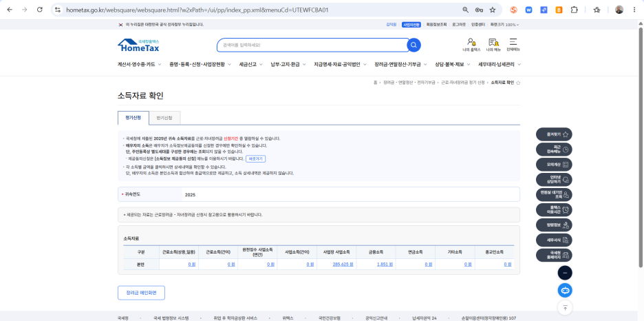Toggle favorite star next to breadcrumb
Screen dimensions: 644x321
click(518, 83)
